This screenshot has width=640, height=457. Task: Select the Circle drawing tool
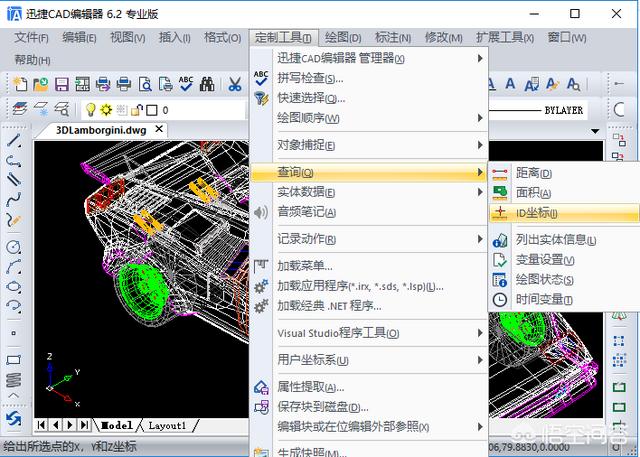[13, 246]
